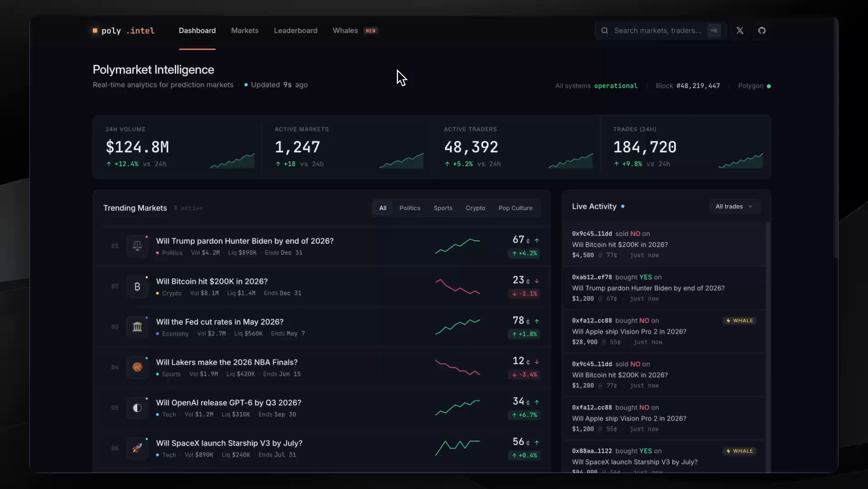The image size is (868, 489).
Task: Click the 'operational' system status text
Action: pyautogui.click(x=616, y=86)
